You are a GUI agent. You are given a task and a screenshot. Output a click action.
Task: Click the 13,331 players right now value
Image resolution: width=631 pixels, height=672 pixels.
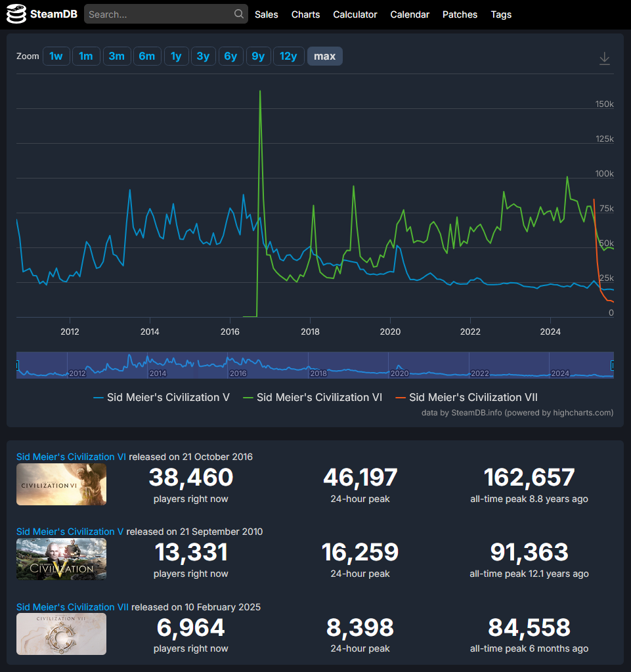tap(191, 552)
